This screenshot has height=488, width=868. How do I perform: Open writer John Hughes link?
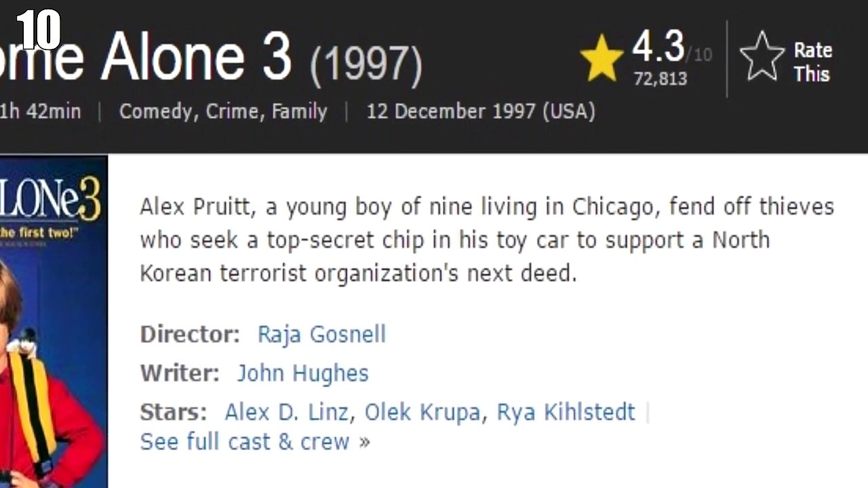(x=302, y=373)
